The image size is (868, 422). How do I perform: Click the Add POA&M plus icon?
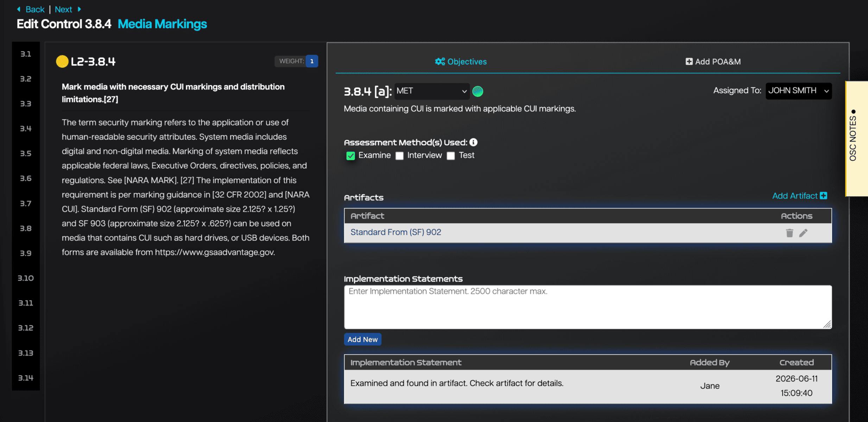(x=689, y=62)
